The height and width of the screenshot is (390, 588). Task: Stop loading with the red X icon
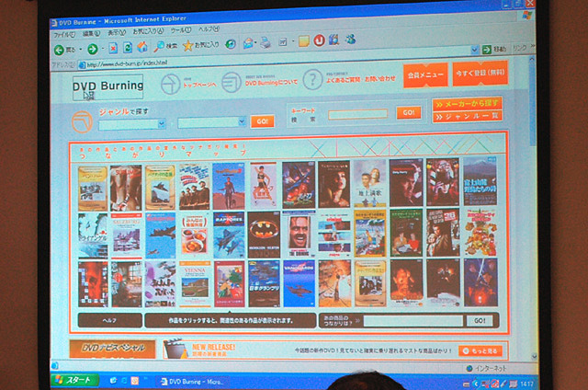113,48
